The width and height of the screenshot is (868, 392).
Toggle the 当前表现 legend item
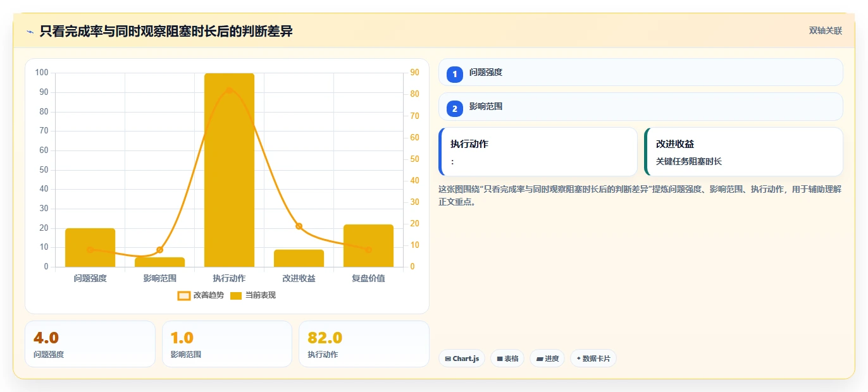click(253, 295)
